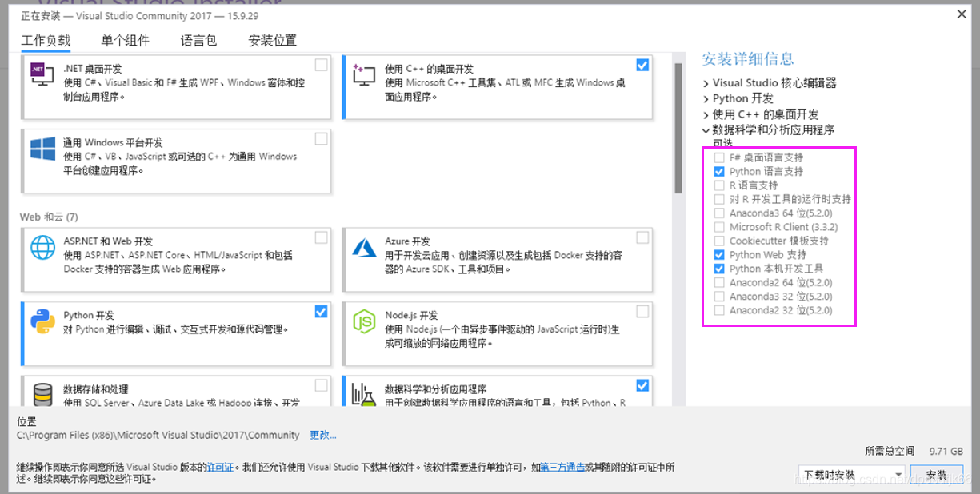This screenshot has width=980, height=494.
Task: Click the install path C:\Program Files (x86) text
Action: [x=158, y=435]
